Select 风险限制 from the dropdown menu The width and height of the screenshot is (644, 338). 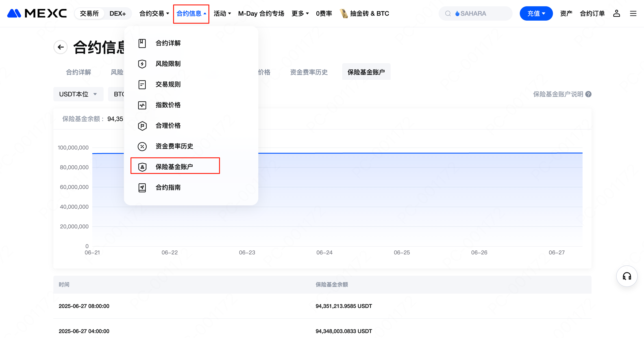[x=168, y=64]
